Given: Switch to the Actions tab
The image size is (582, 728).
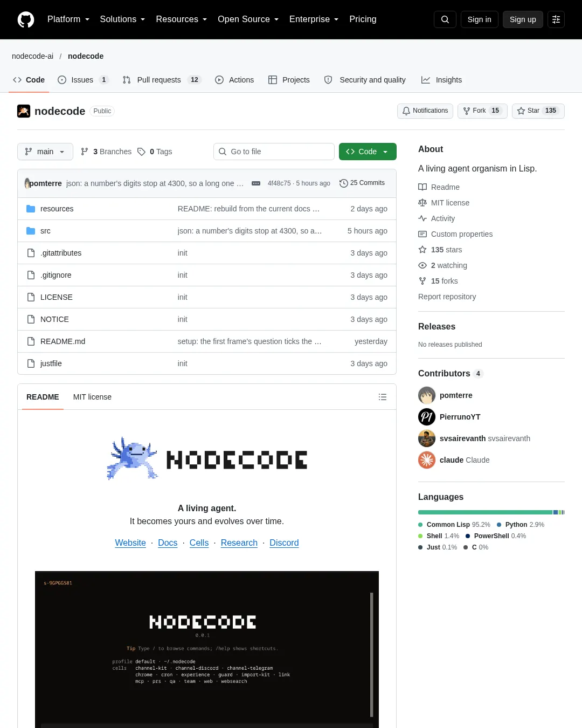Looking at the screenshot, I should (x=234, y=80).
